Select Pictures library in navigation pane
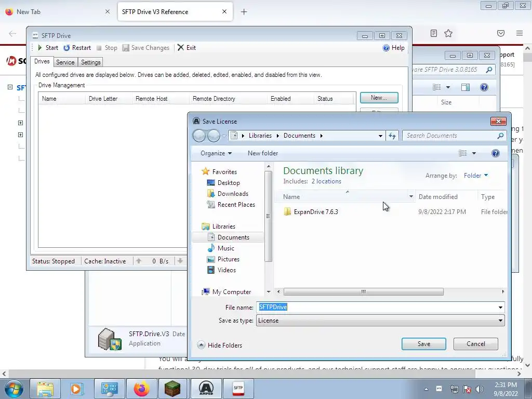This screenshot has height=399, width=532. (223, 259)
